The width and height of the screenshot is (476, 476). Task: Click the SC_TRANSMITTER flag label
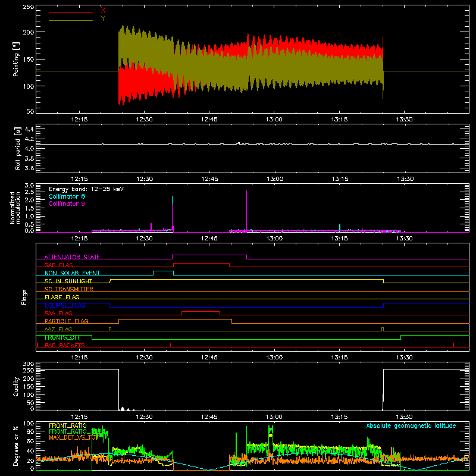click(x=69, y=289)
